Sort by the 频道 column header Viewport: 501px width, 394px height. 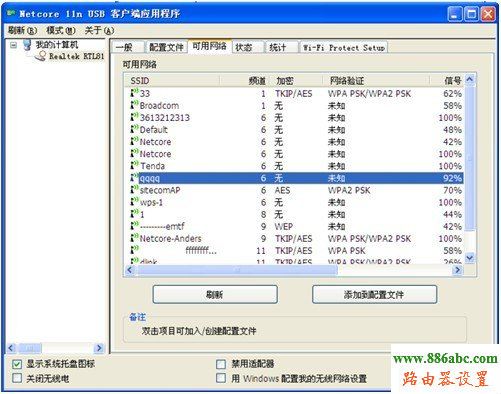245,80
